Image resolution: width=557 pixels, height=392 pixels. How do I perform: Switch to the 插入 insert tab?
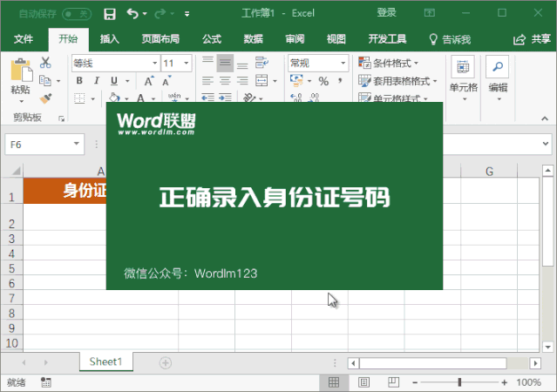coord(109,38)
